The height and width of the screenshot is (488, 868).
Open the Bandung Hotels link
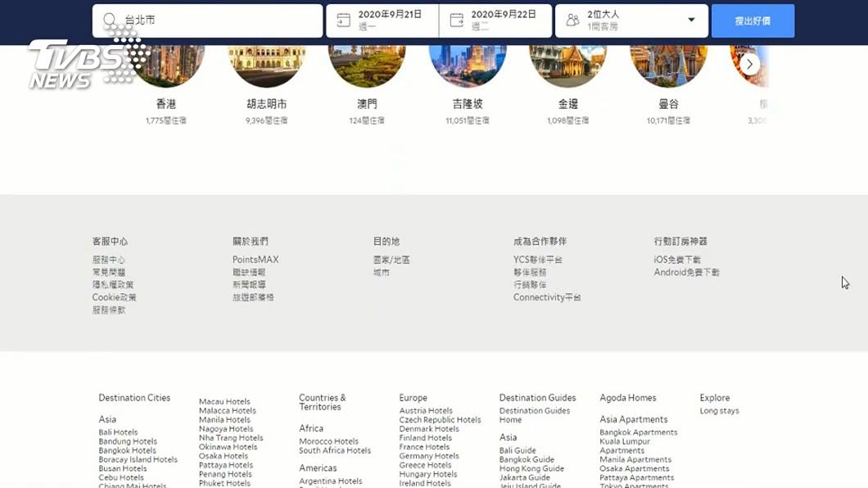[x=128, y=441]
